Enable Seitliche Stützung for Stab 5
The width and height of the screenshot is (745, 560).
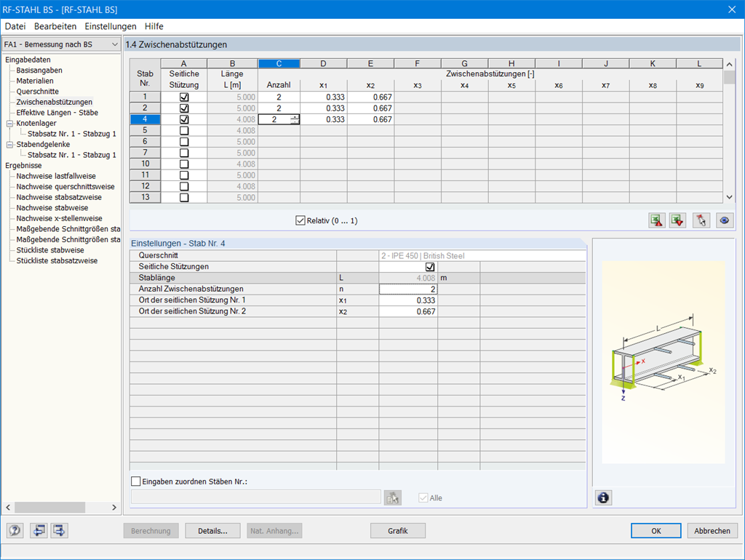184,131
